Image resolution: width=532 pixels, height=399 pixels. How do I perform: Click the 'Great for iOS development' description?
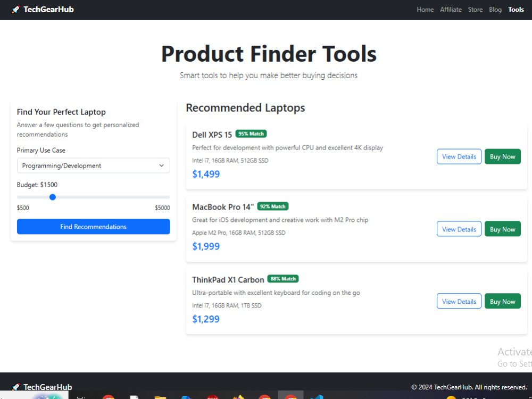pyautogui.click(x=280, y=220)
